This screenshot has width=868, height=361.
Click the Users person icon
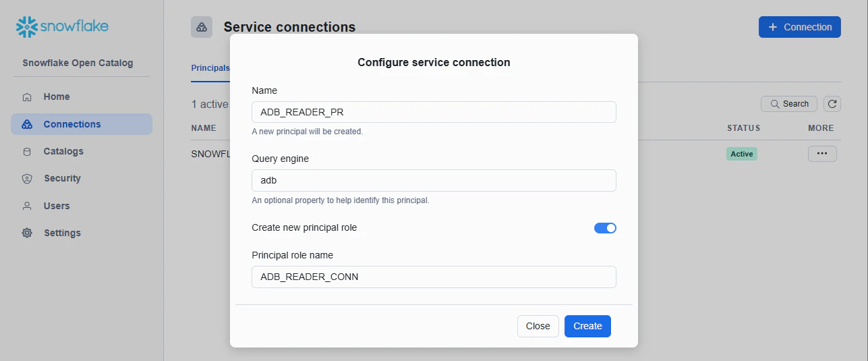[27, 206]
